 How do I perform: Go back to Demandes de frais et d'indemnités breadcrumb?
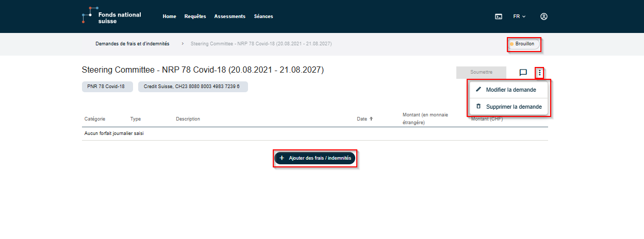(133, 44)
